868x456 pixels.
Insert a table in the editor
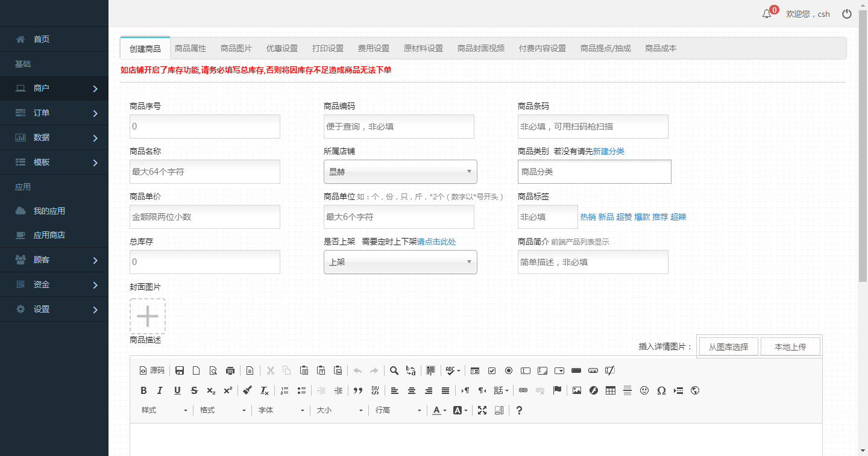(611, 390)
